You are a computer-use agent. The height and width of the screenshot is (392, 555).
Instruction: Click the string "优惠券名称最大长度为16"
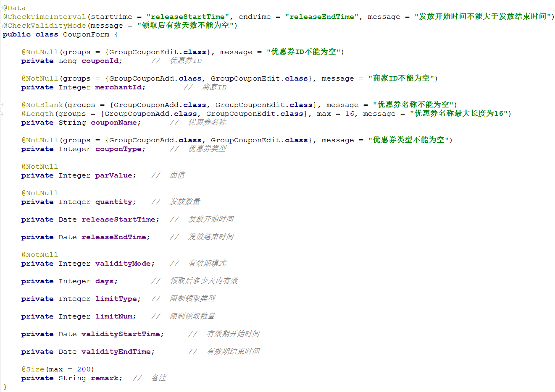coord(459,114)
